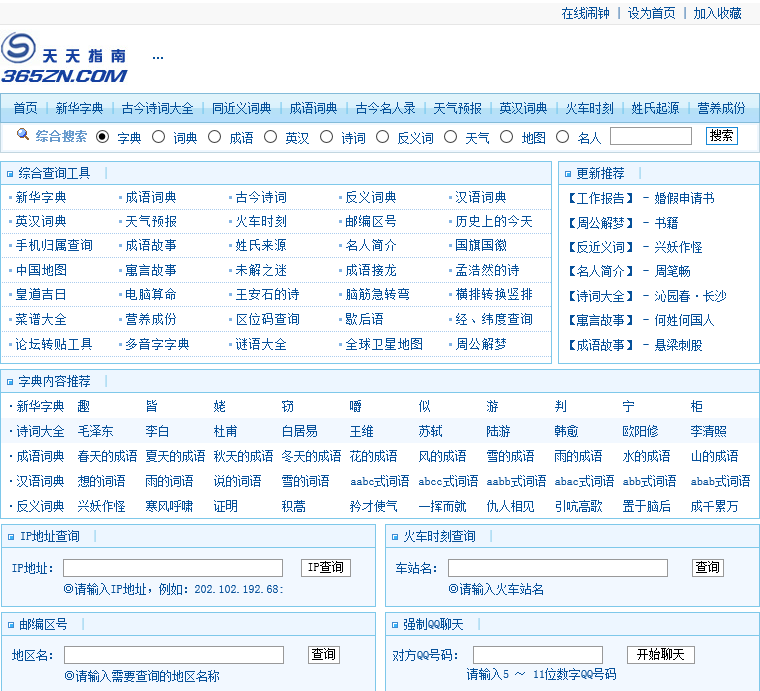
Task: Open the 设为首页 link at top
Action: (x=651, y=13)
